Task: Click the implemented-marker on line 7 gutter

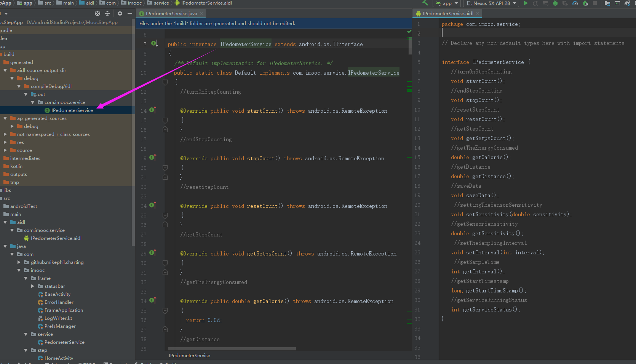Action: click(x=154, y=43)
